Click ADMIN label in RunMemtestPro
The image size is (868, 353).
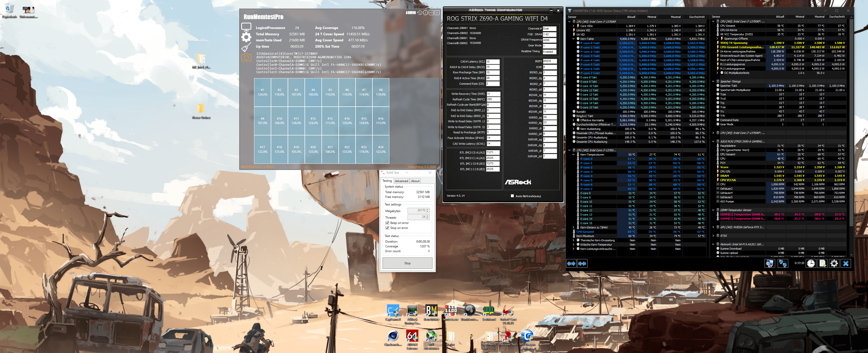pyautogui.click(x=411, y=13)
